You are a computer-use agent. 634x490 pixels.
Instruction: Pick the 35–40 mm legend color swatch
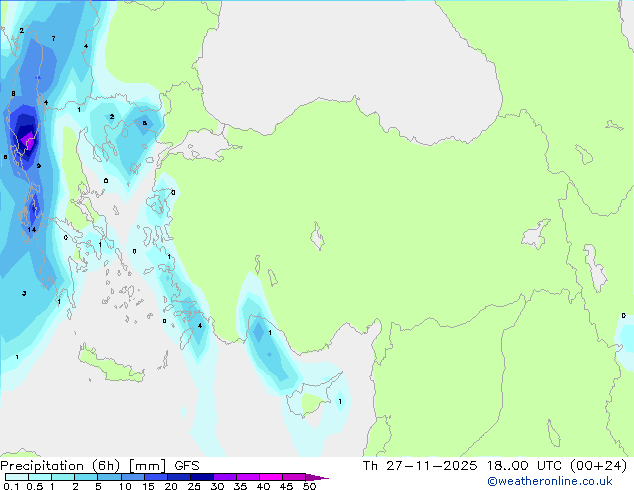click(248, 477)
